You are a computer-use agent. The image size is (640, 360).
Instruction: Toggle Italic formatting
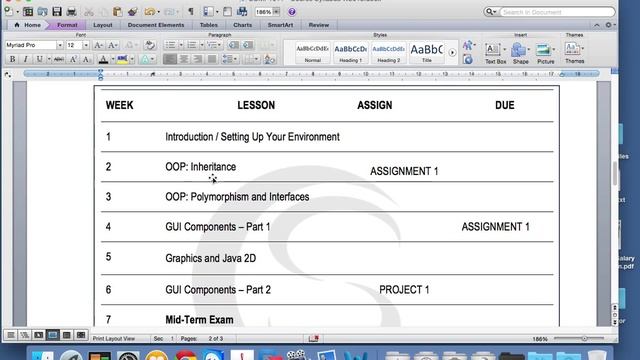pyautogui.click(x=26, y=60)
